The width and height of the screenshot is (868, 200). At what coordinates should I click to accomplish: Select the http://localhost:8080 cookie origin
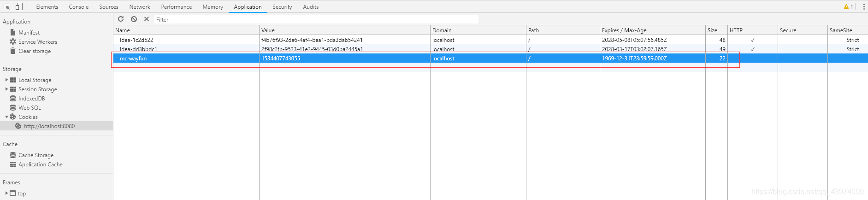[x=49, y=126]
